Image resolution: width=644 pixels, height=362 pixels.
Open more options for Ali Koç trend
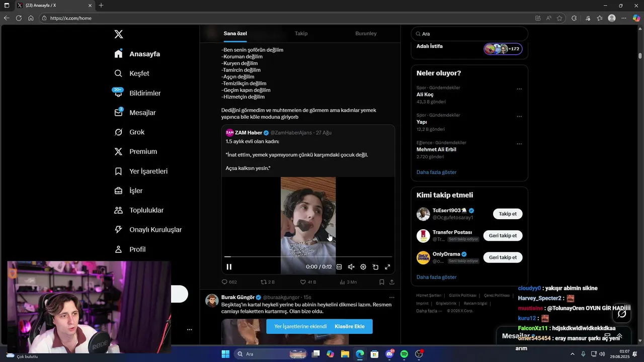pos(519,89)
